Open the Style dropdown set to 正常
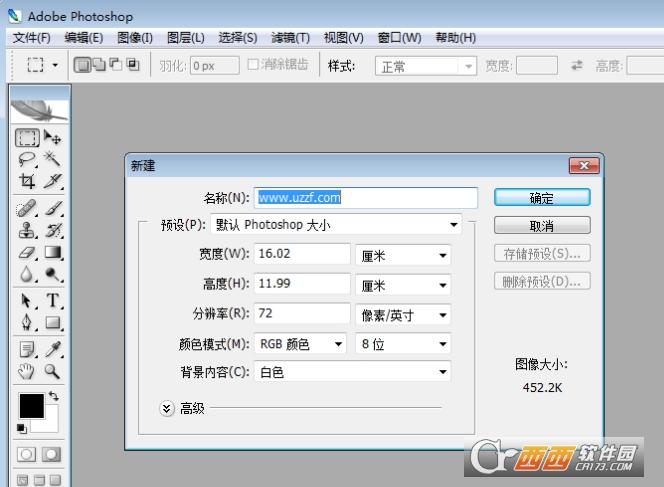The image size is (664, 487). (426, 66)
